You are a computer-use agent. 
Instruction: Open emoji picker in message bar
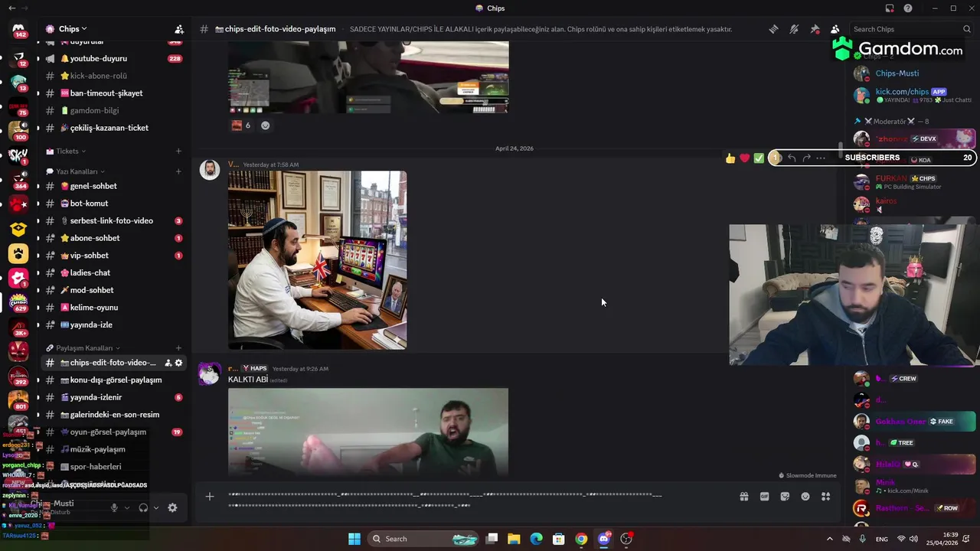[805, 497]
